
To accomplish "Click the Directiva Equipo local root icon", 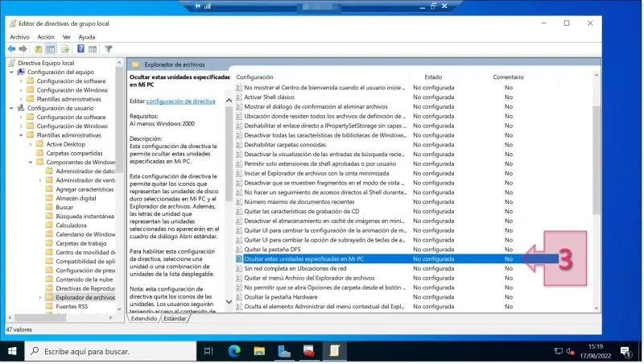I will click(12, 63).
